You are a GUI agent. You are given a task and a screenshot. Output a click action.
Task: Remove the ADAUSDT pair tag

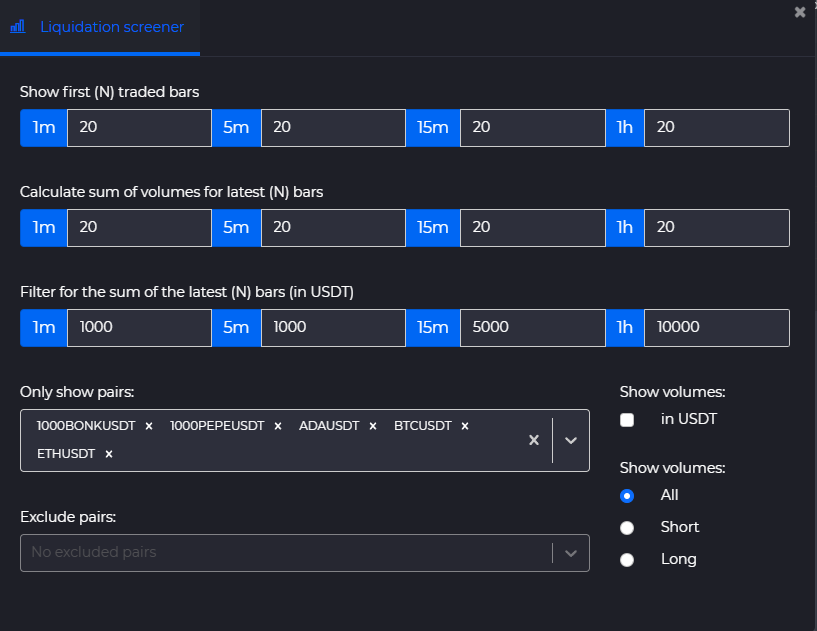click(373, 426)
